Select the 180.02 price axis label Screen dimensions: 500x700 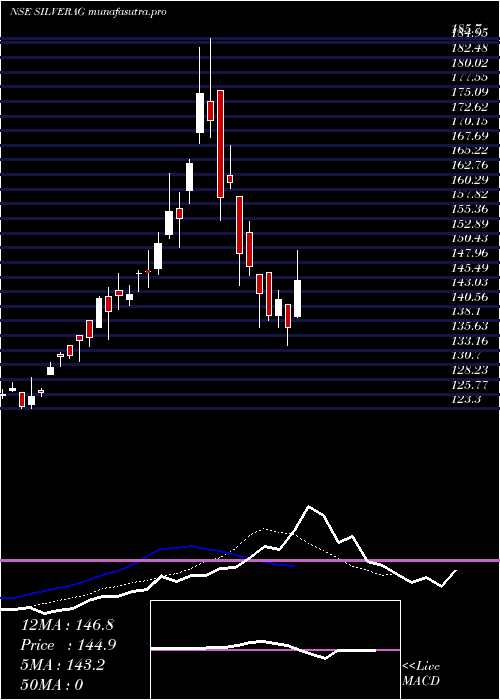click(469, 63)
